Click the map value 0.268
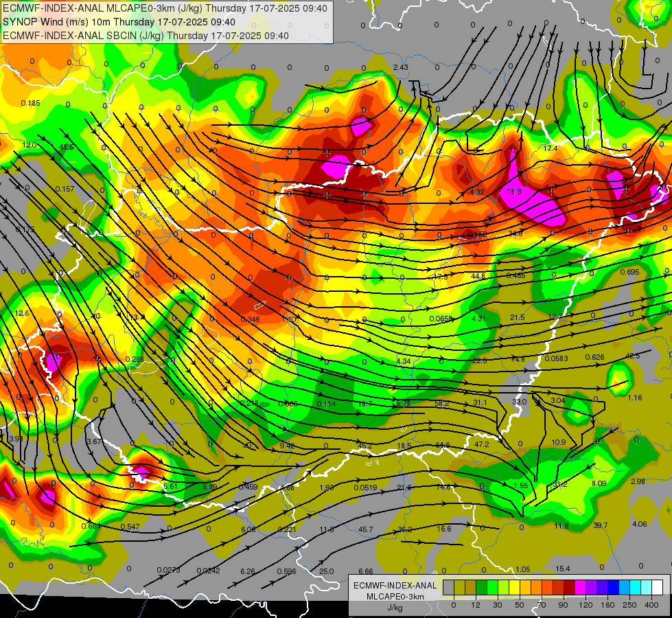 135,359
